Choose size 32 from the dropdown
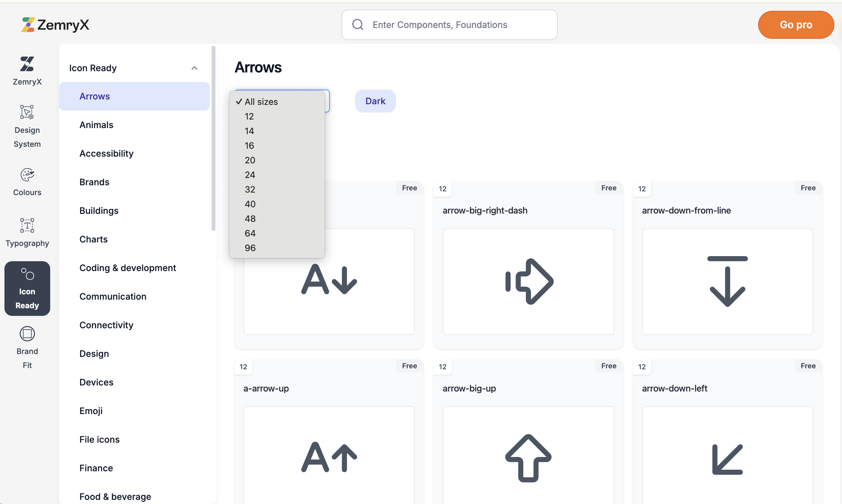This screenshot has width=842, height=504. 277,189
